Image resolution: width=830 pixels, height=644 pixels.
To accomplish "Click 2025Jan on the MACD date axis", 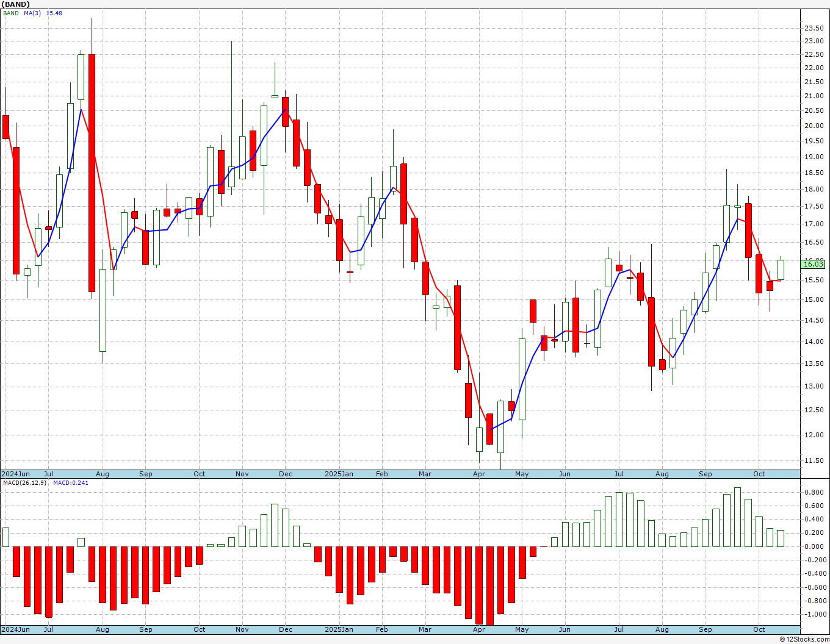I will 339,629.
